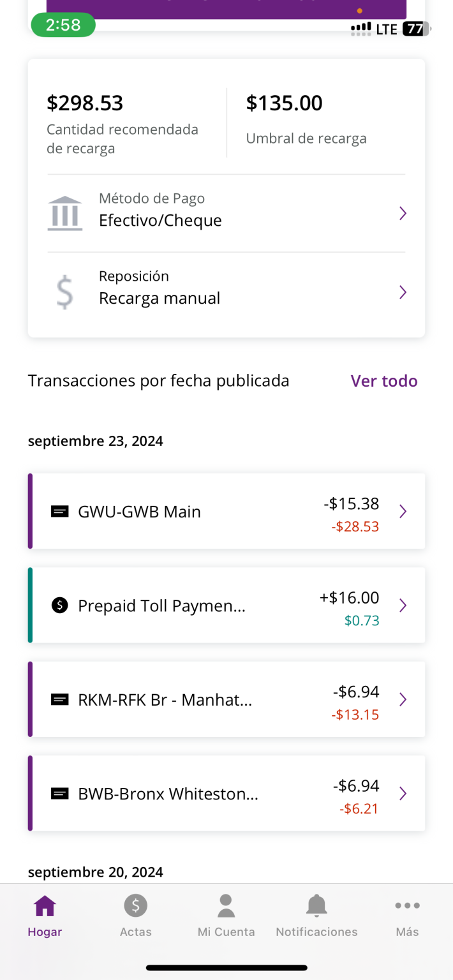Tap the card icon next to GWU-GWB Main
The image size is (453, 980).
coord(59,512)
